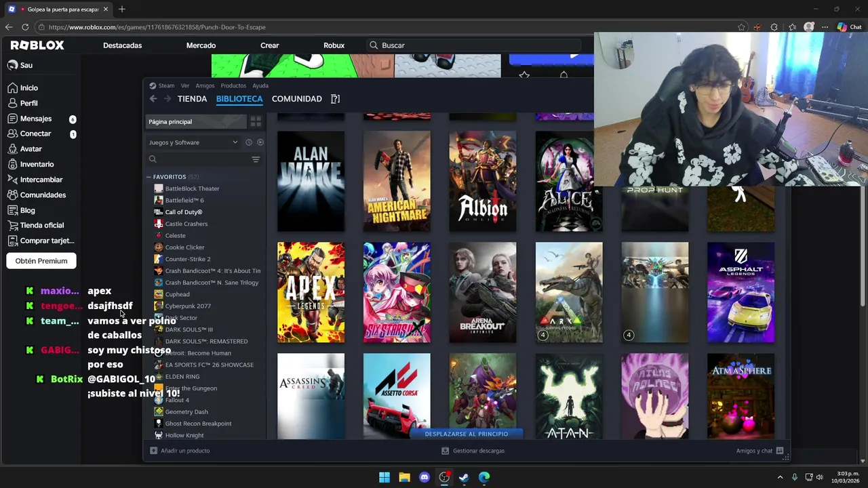Click the browser back arrow
868x488 pixels.
pyautogui.click(x=9, y=27)
